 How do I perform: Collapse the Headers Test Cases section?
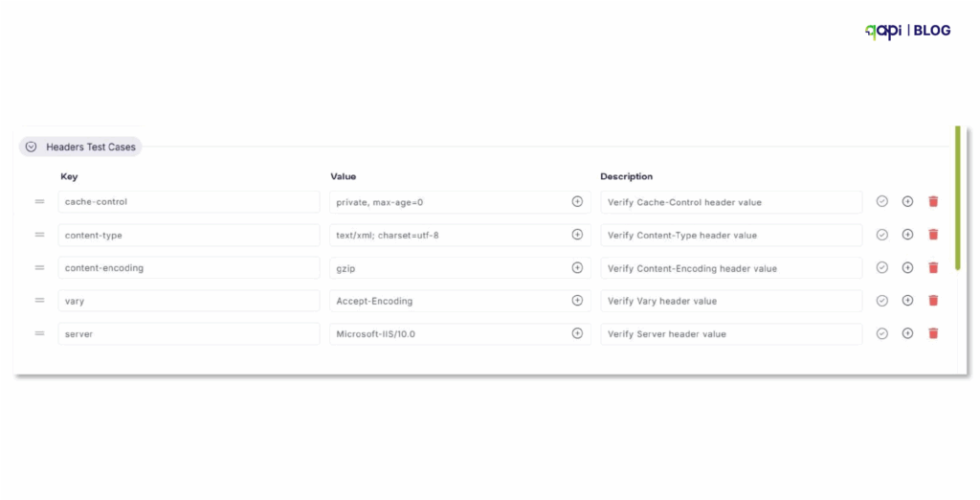click(31, 148)
